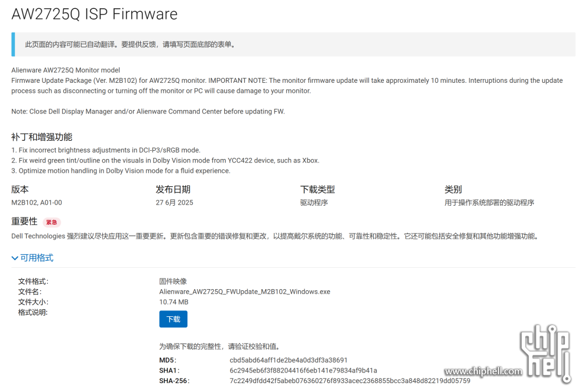
Task: Click the DCI-P3/sRGB brightness fix line
Action: pos(106,150)
